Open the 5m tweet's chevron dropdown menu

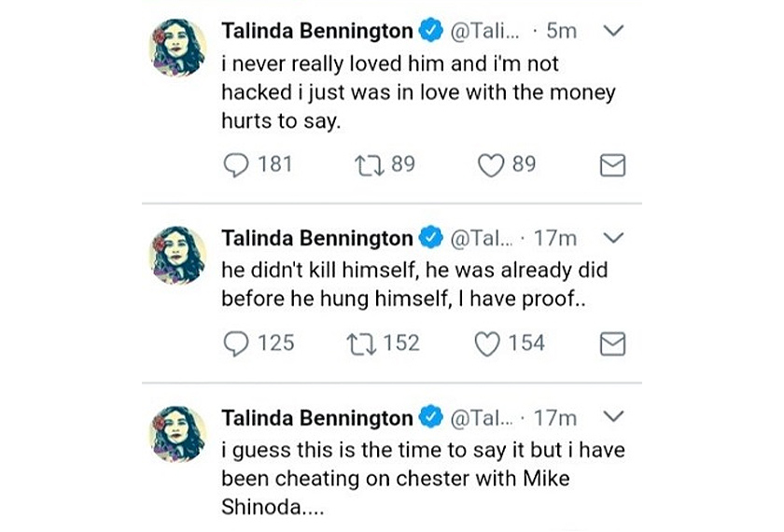pyautogui.click(x=613, y=31)
